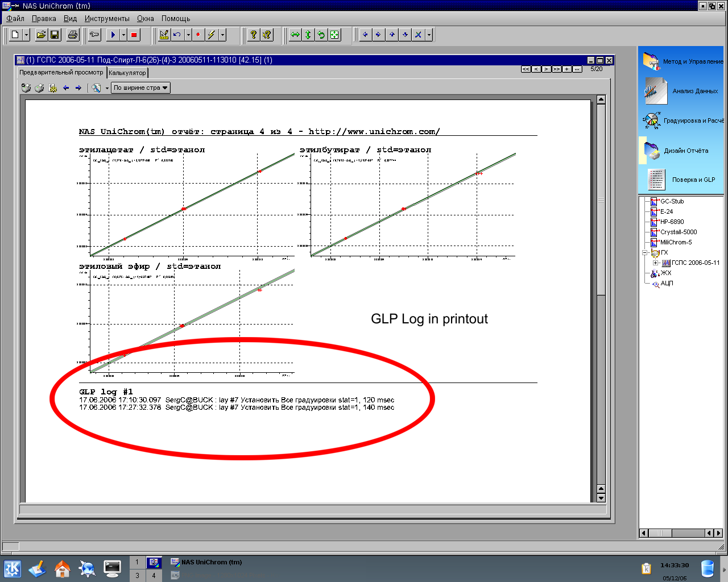Open the dropdown arrow next to blue X icon
Screen dimensions: 728x582
[x=429, y=35]
